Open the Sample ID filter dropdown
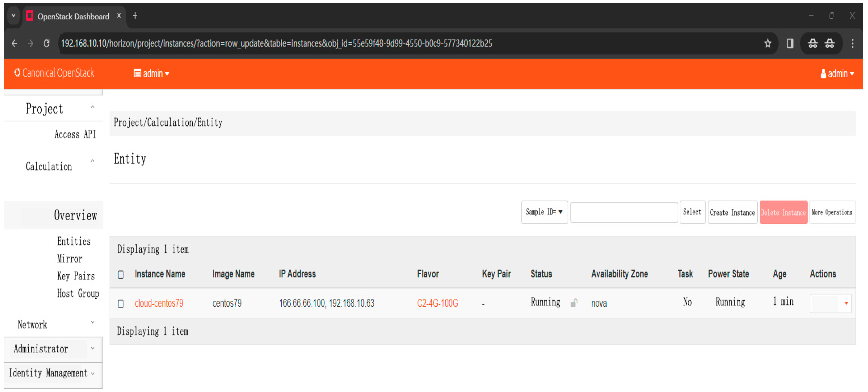This screenshot has height=392, width=868. pyautogui.click(x=544, y=212)
